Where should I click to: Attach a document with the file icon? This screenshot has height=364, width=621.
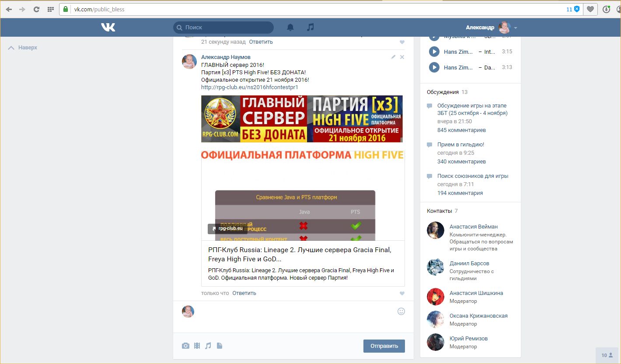click(220, 346)
